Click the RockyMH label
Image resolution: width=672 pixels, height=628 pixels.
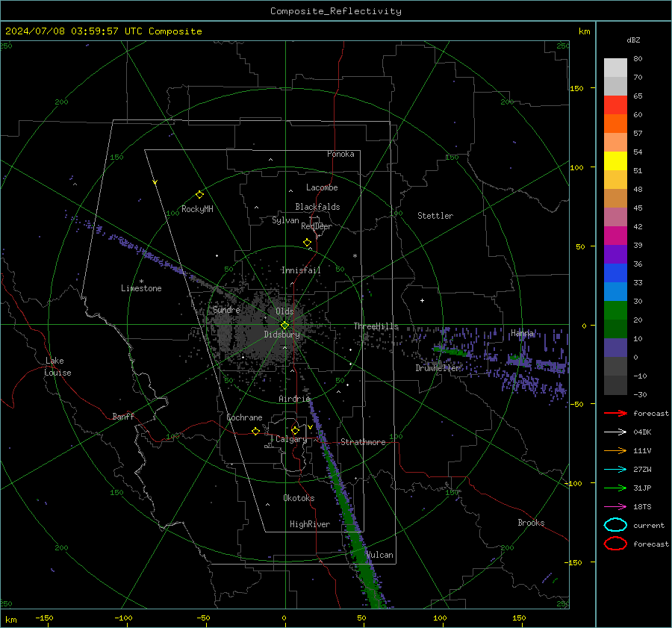197,209
